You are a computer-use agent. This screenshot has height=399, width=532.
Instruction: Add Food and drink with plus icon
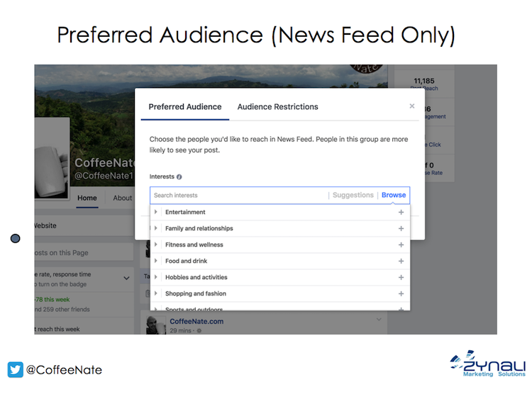tap(401, 261)
